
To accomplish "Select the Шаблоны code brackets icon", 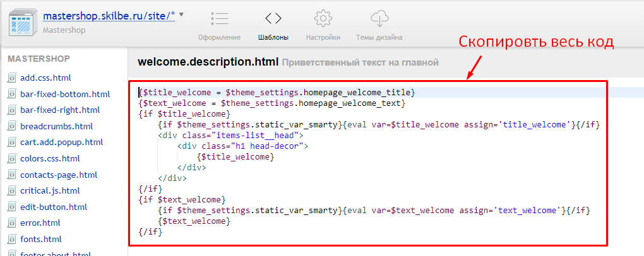I will pyautogui.click(x=273, y=18).
